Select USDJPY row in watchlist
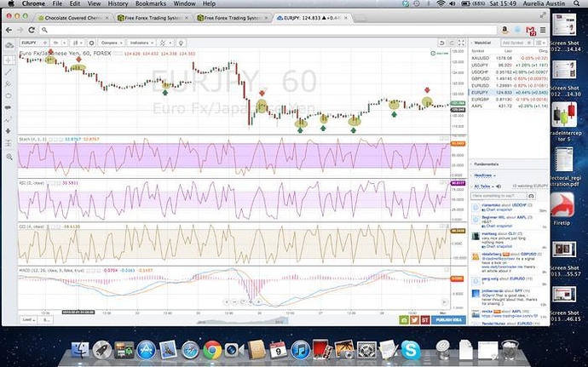Screen dimensions: 588x367 click(x=510, y=65)
